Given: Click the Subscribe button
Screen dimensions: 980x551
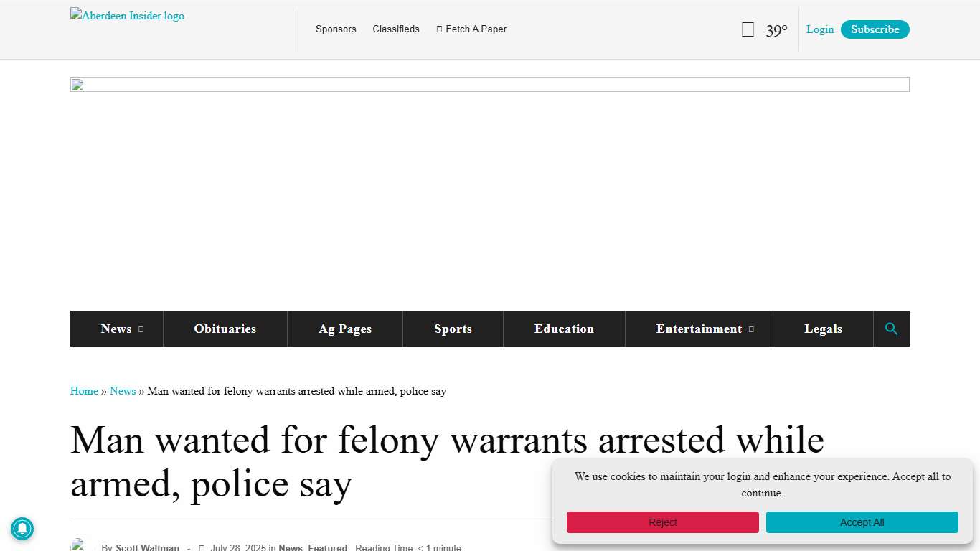Looking at the screenshot, I should [875, 29].
